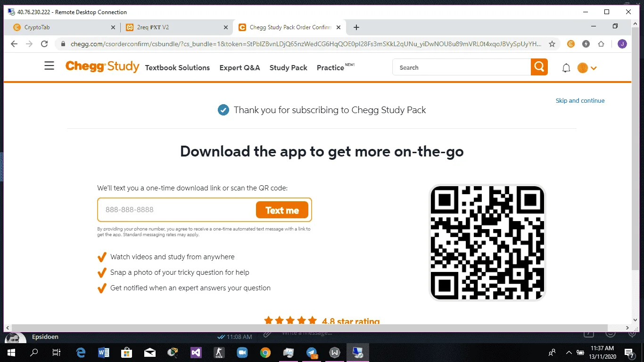Click in the Chegg Search field

(x=462, y=67)
